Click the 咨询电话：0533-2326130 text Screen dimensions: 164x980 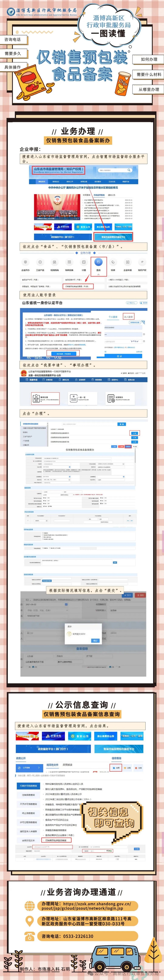68,936
